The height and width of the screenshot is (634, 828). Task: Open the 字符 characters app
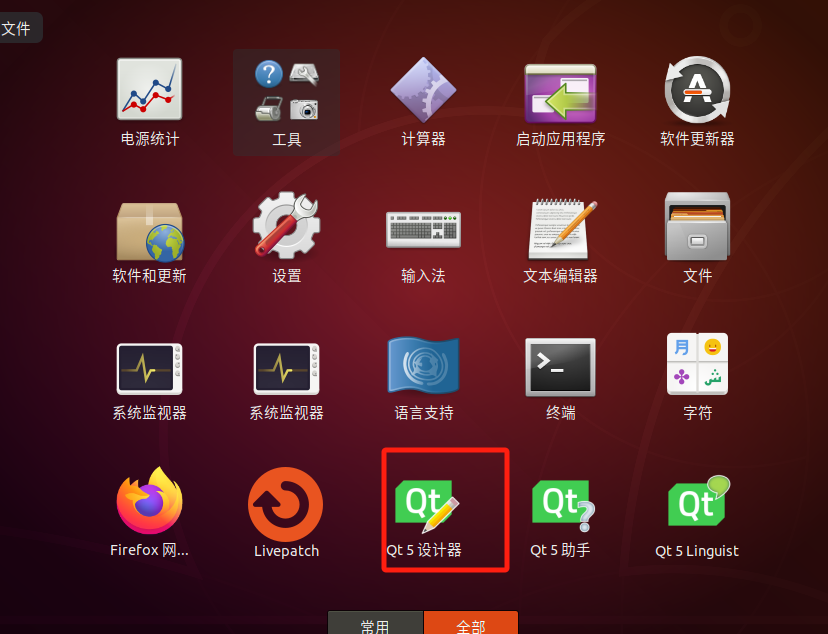[697, 364]
